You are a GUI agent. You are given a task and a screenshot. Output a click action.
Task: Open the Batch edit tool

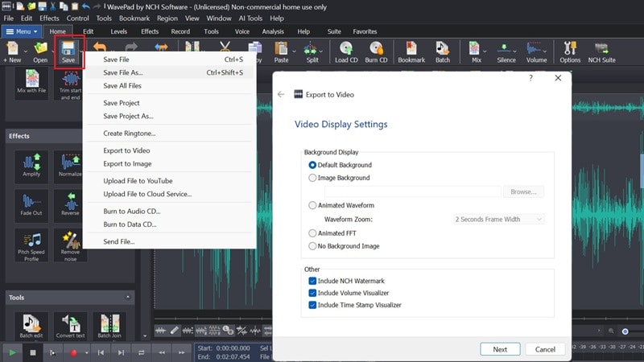click(31, 327)
